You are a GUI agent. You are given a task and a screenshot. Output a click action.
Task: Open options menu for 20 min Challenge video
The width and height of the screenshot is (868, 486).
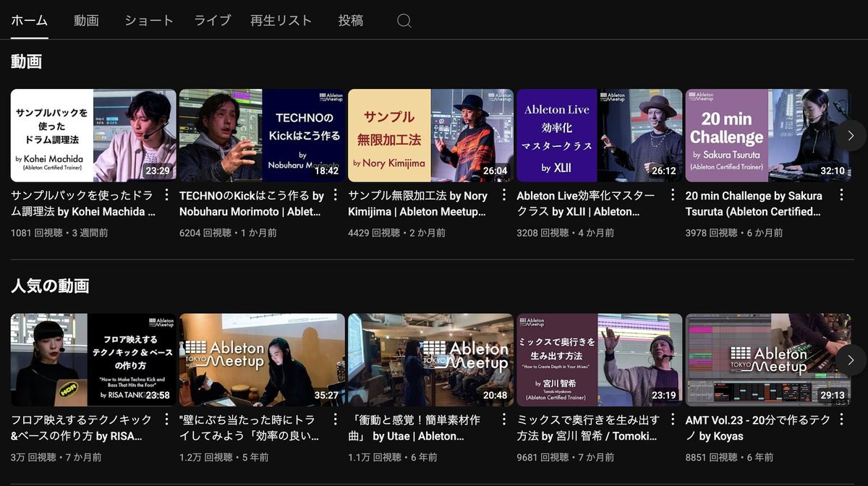(x=841, y=195)
